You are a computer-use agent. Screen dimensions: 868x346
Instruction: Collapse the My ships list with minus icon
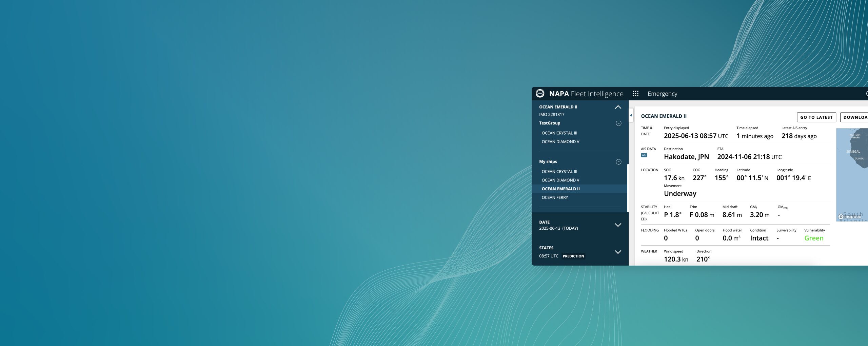coord(618,162)
